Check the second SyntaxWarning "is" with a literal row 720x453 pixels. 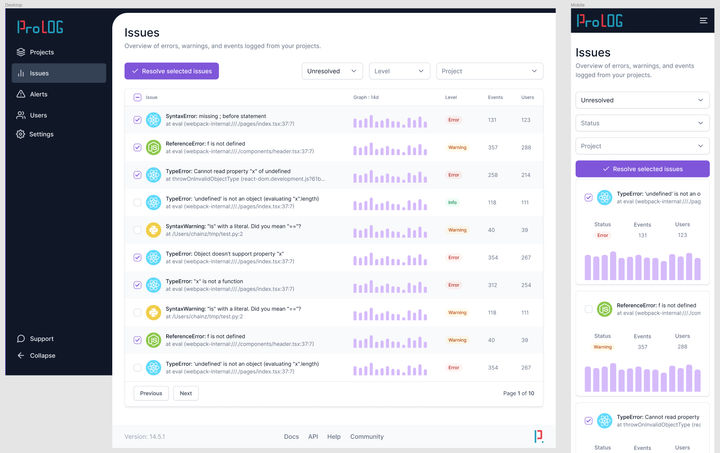137,313
